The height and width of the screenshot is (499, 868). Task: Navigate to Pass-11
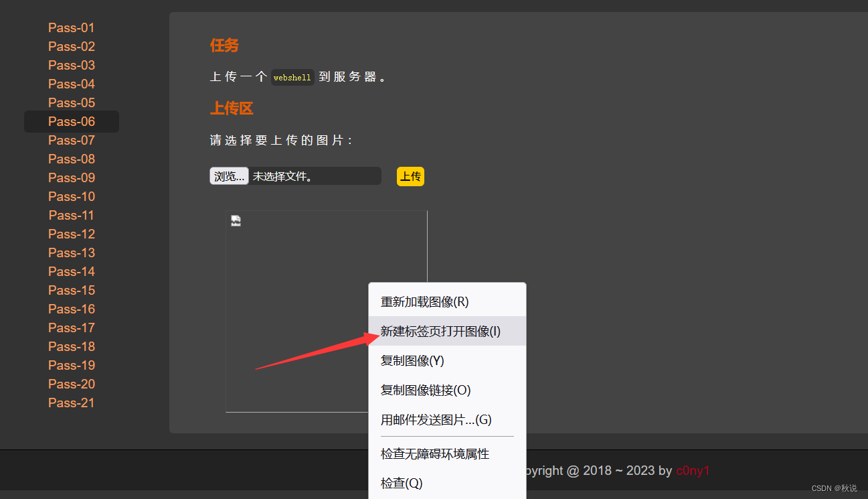(x=72, y=215)
